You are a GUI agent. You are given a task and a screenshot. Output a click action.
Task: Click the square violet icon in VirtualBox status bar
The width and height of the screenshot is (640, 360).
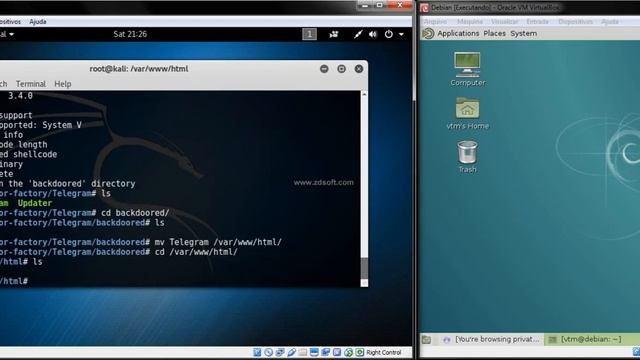click(337, 352)
